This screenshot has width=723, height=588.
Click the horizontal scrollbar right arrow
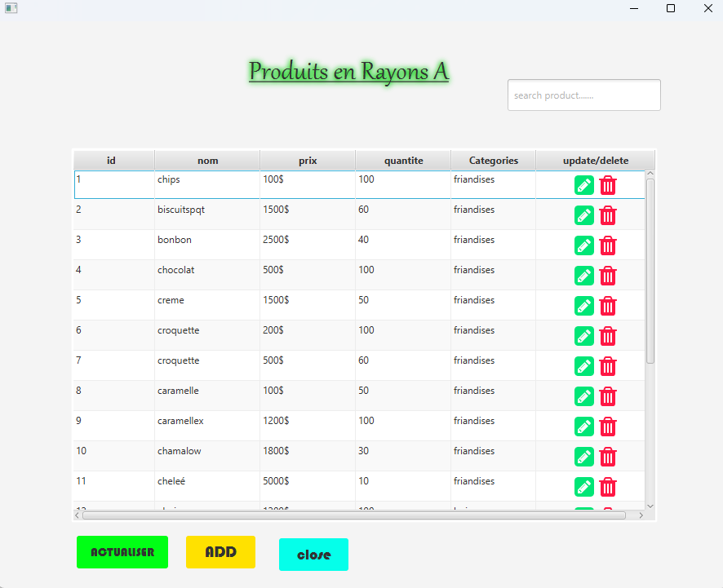[641, 515]
